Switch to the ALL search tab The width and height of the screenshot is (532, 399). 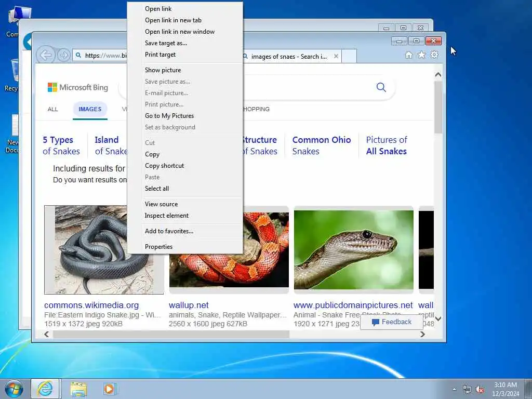(52, 109)
